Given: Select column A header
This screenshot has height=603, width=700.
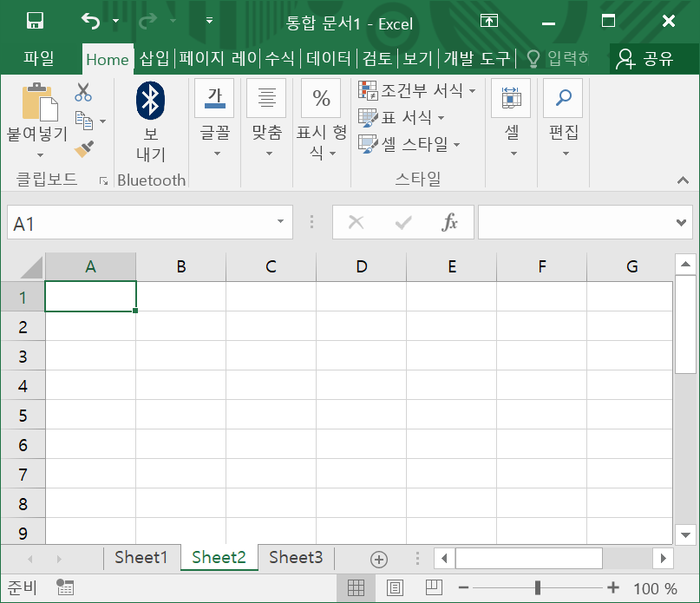Looking at the screenshot, I should pos(90,266).
